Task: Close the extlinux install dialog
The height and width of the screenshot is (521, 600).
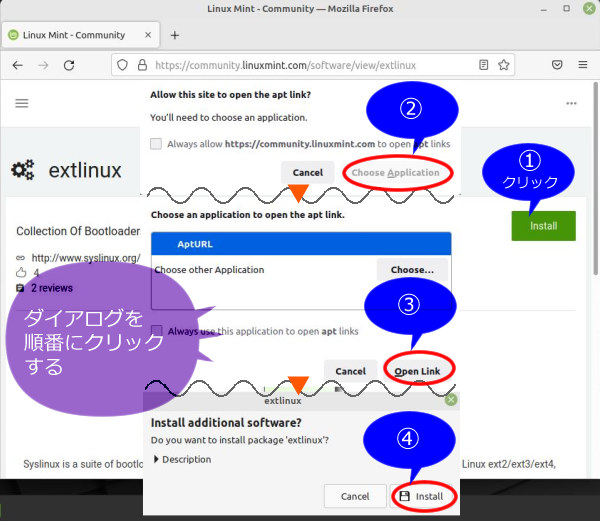Action: [x=451, y=400]
